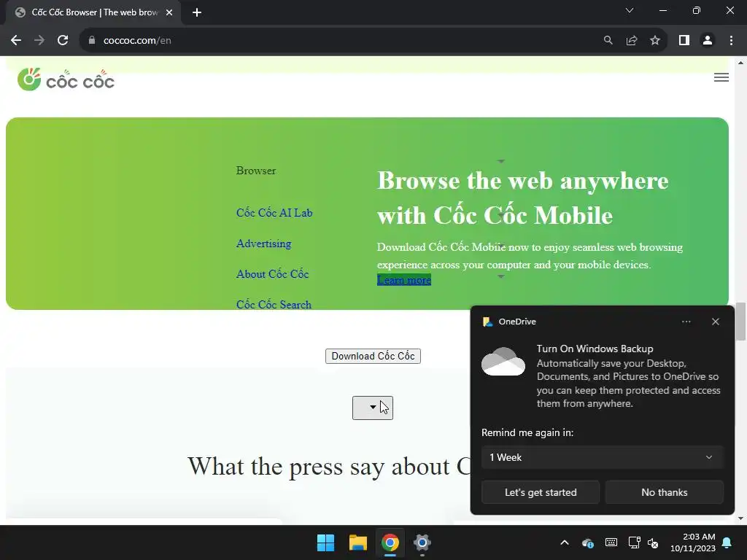Click the scrollbar up arrow
Screen dimensions: 747x560
point(740,63)
